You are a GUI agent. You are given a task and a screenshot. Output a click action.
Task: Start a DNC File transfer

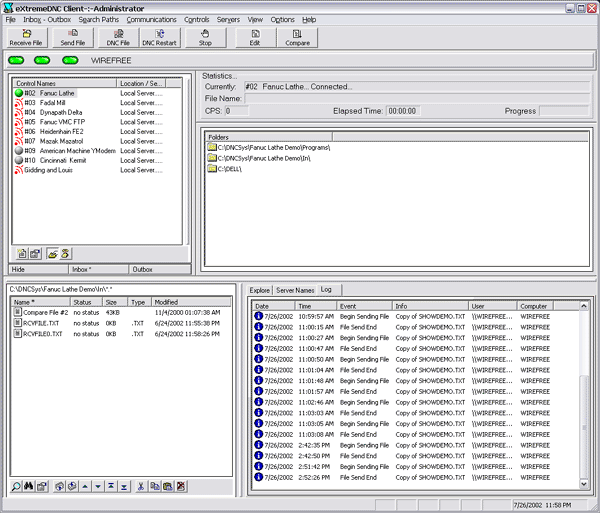point(118,37)
